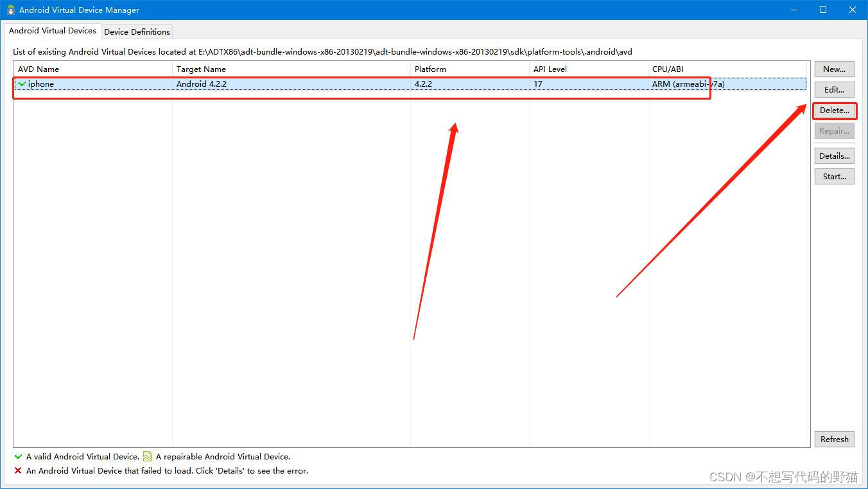Click the disabled Repair button
Viewport: 868px width, 489px height.
pos(834,131)
